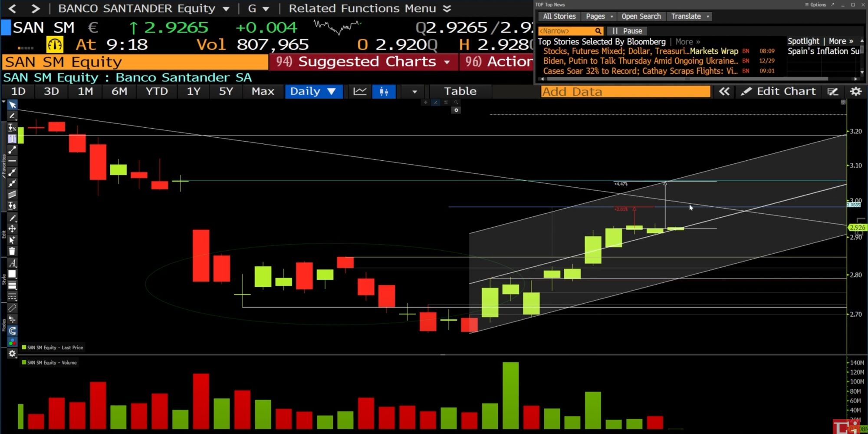Click the Narrow search magnifier icon
The image size is (868, 434).
(x=598, y=31)
